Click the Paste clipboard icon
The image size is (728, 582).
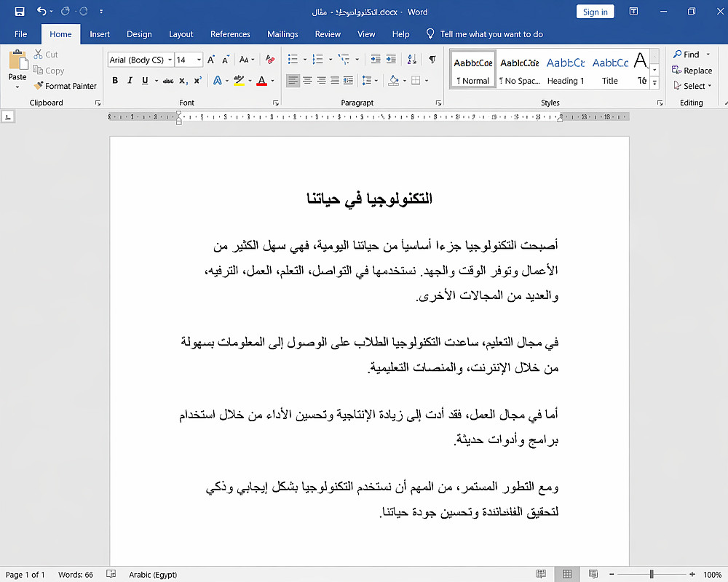(17, 60)
